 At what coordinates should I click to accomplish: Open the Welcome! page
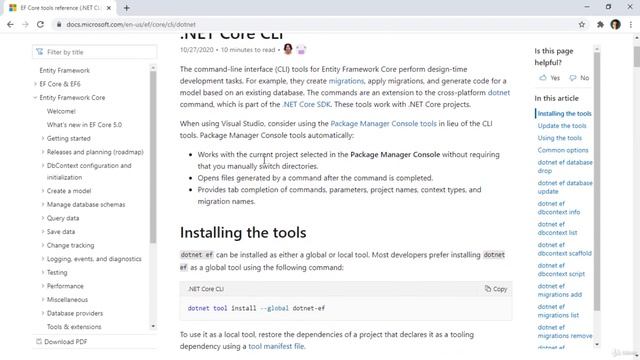tap(61, 111)
